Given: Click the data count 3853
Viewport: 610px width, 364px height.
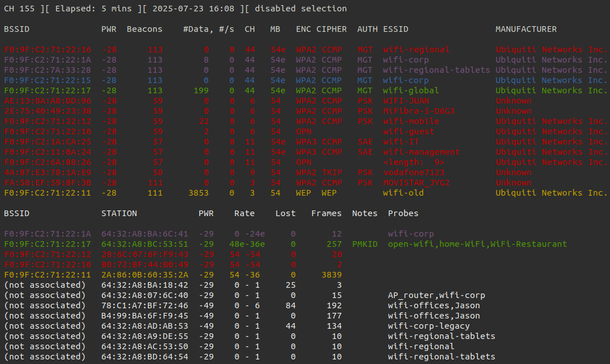Looking at the screenshot, I should click(x=199, y=193).
